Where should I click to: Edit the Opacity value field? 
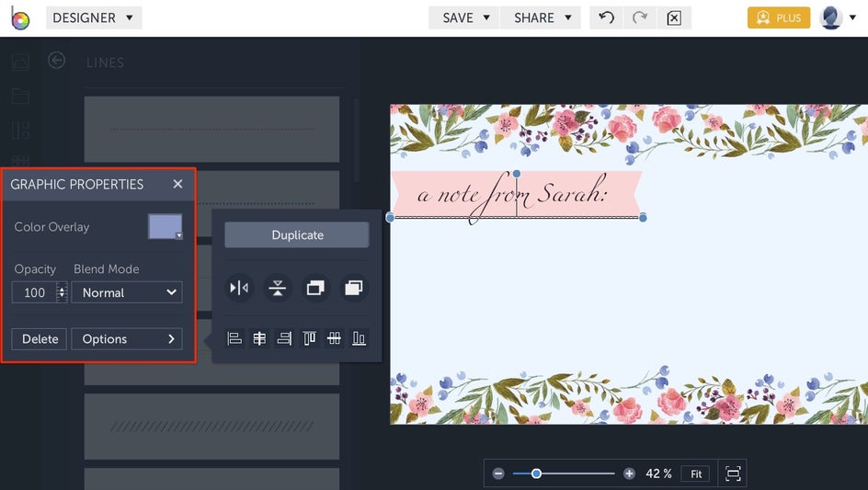pos(34,292)
